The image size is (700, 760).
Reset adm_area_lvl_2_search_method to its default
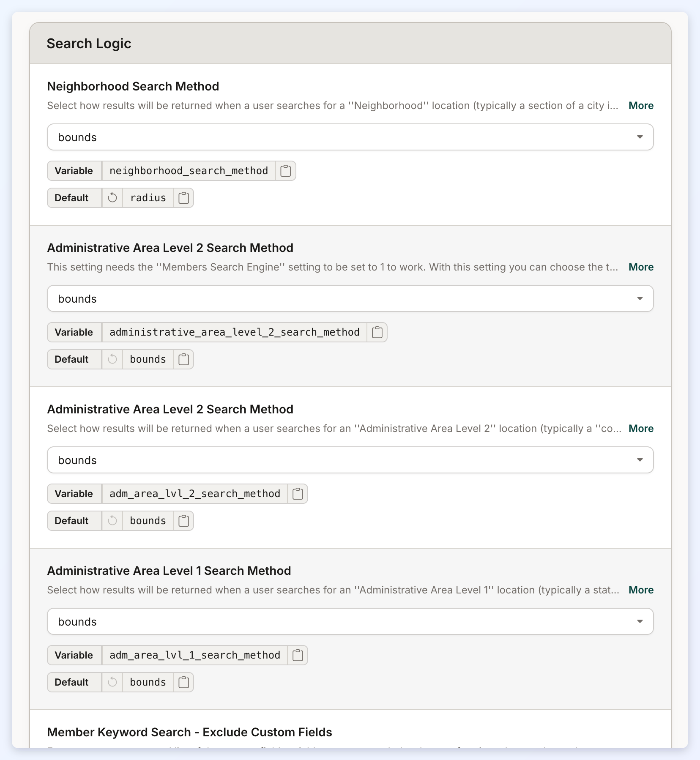(112, 521)
